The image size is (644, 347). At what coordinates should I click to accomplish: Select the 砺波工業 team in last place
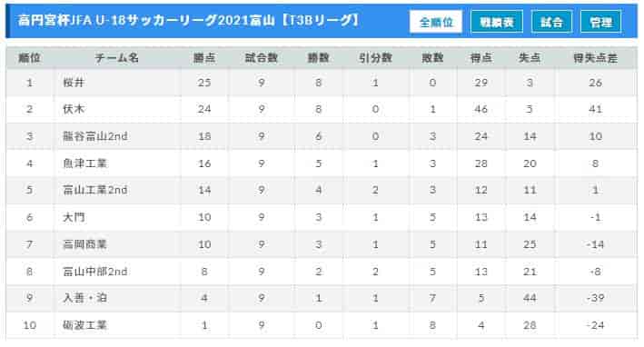click(84, 325)
